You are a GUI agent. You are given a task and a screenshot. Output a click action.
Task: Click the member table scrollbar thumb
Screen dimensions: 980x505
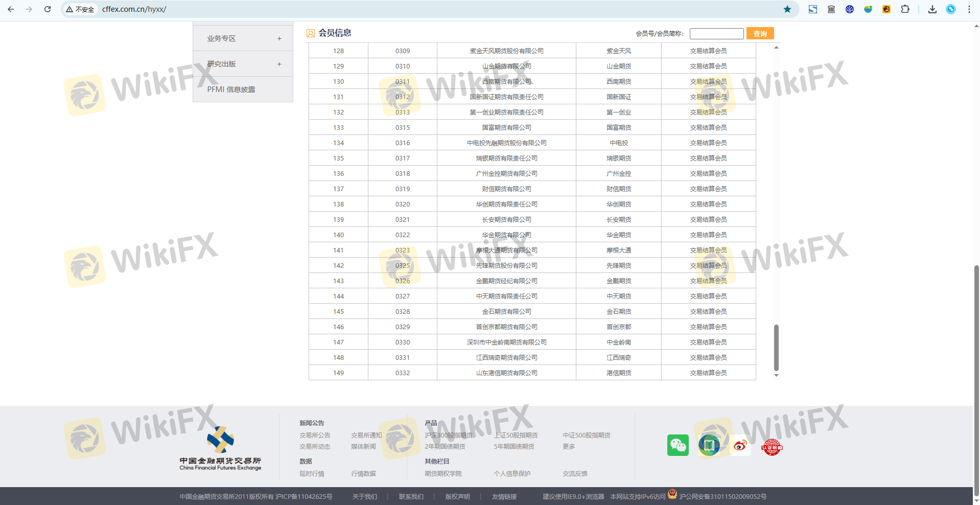pos(776,348)
